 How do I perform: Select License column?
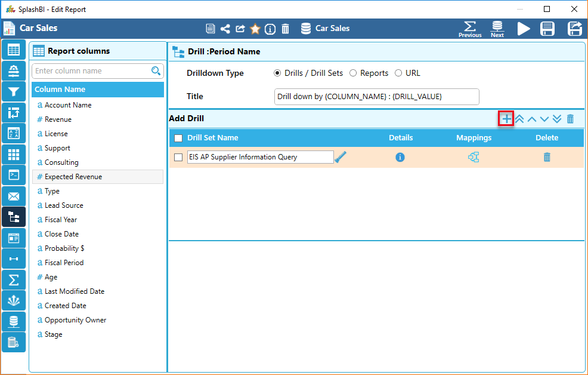click(98, 134)
